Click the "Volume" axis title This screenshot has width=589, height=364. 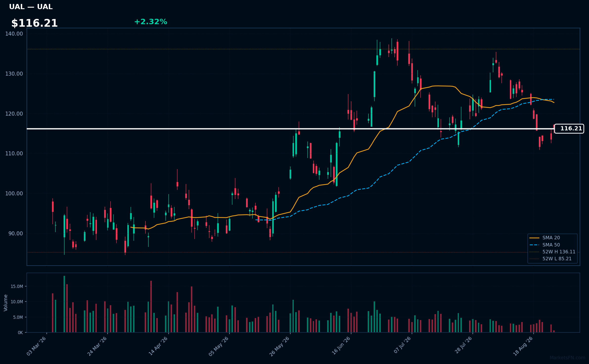[x=6, y=303]
